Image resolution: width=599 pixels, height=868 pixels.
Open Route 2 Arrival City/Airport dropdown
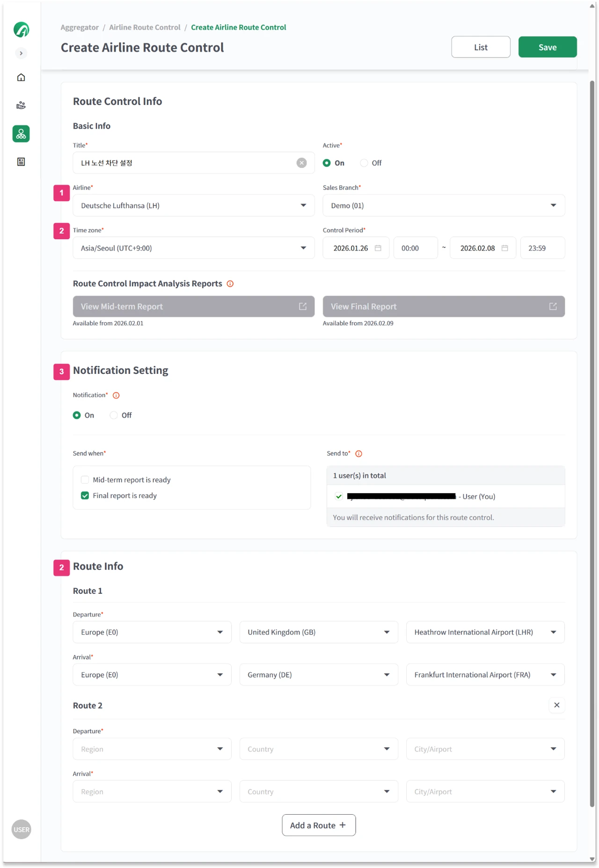click(x=485, y=792)
